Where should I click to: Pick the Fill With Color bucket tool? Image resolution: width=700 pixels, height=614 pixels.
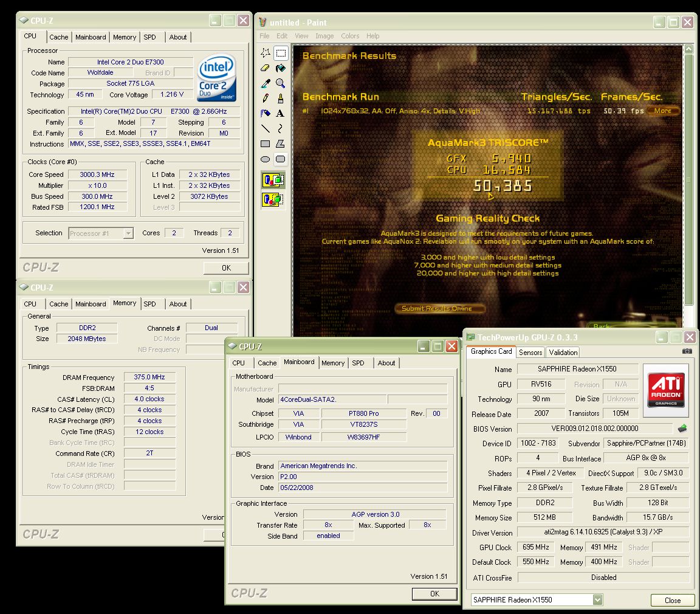pyautogui.click(x=281, y=68)
